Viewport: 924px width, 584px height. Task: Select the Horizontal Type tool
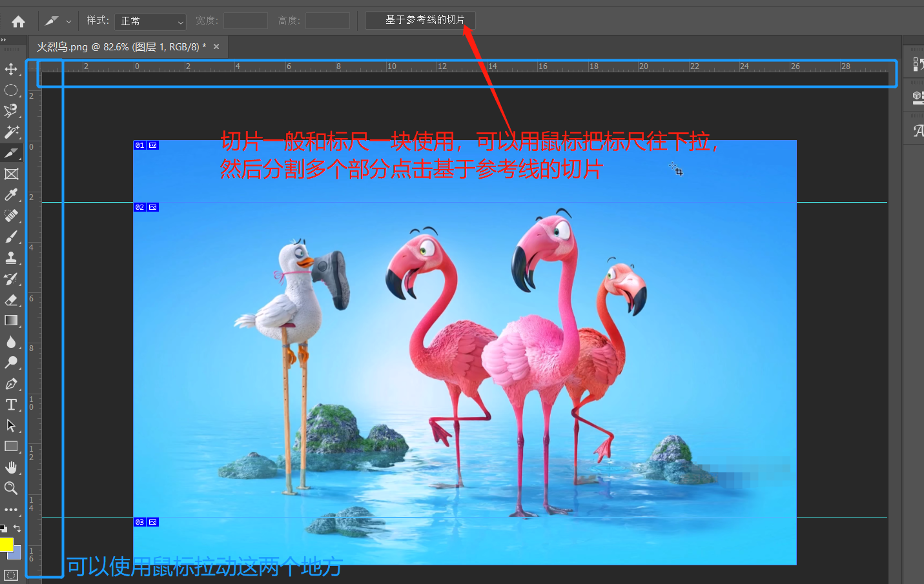[11, 405]
